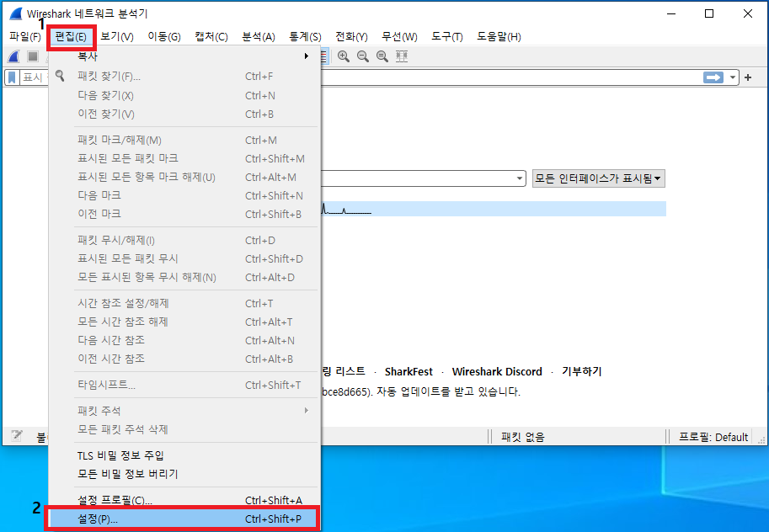Open capture file properties icon in status bar
The image size is (769, 532).
17,436
